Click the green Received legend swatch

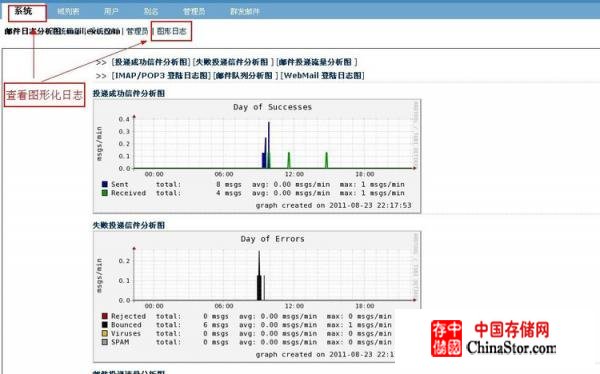pos(104,193)
